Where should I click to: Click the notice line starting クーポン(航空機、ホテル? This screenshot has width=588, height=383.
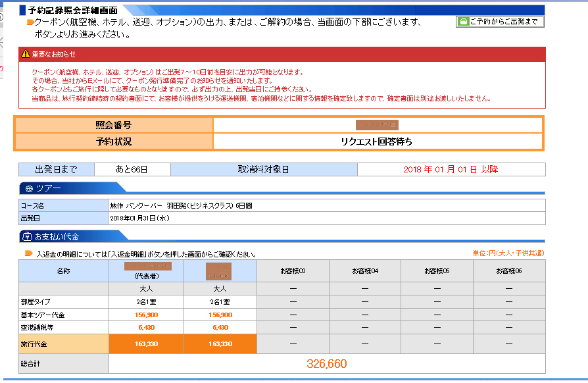168,72
